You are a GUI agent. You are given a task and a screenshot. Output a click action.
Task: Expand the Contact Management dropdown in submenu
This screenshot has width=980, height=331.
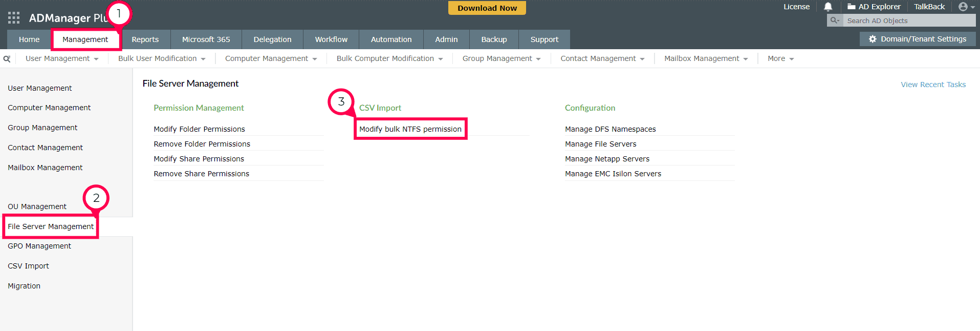point(602,58)
